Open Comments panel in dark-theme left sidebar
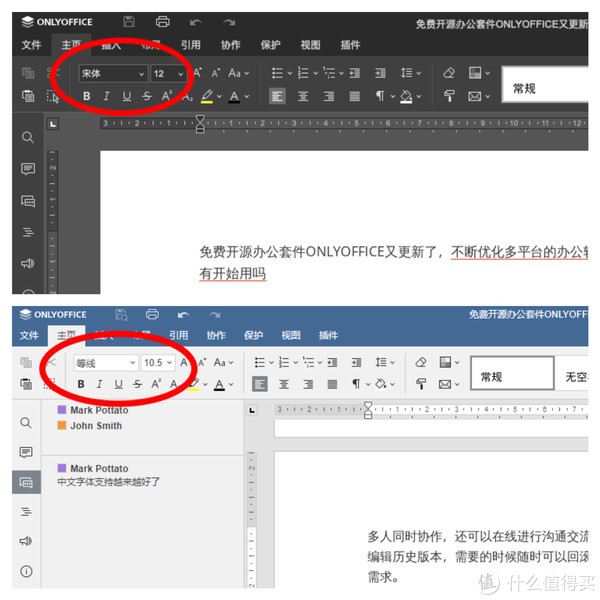The width and height of the screenshot is (600, 600). [x=28, y=169]
